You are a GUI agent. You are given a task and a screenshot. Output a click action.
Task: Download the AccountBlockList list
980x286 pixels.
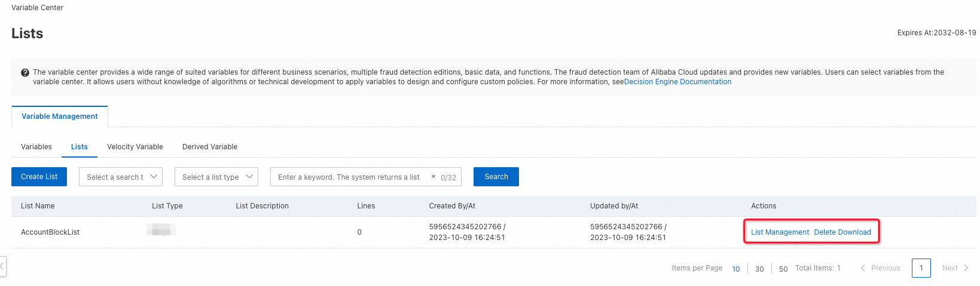(855, 232)
